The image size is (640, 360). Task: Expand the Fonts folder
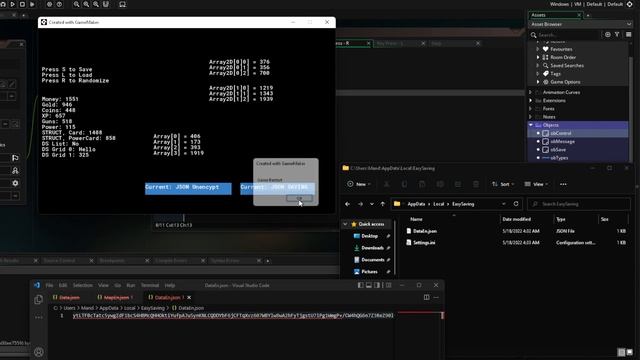[x=531, y=109]
